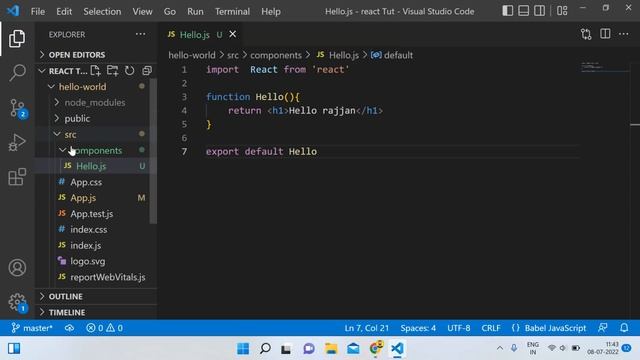Open the Help menu
The image size is (640, 360).
pos(271,11)
